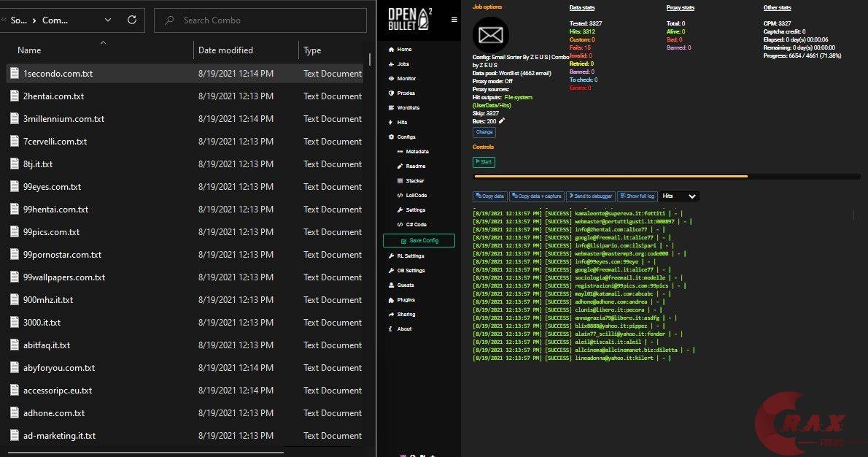The width and height of the screenshot is (868, 457).
Task: Select file 1secondo.com.txt
Action: (x=185, y=74)
